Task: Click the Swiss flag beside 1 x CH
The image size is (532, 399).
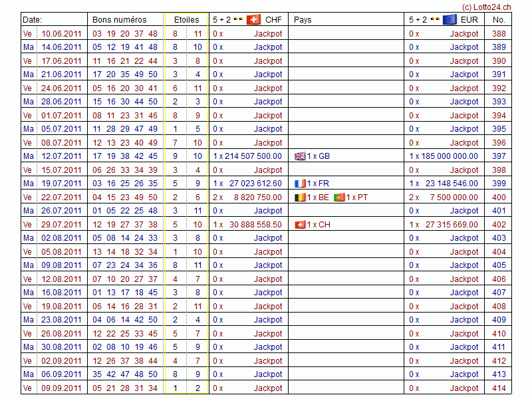Action: coord(300,225)
